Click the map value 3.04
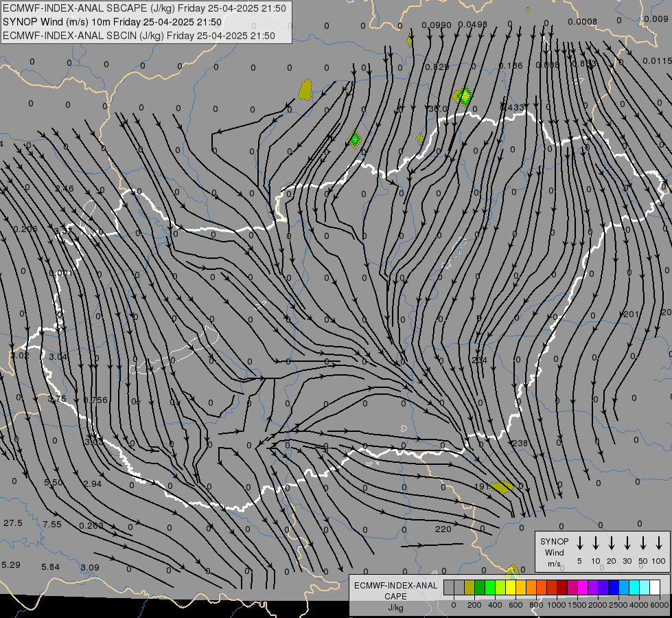Screen dimensions: 672x618 [x=58, y=357]
